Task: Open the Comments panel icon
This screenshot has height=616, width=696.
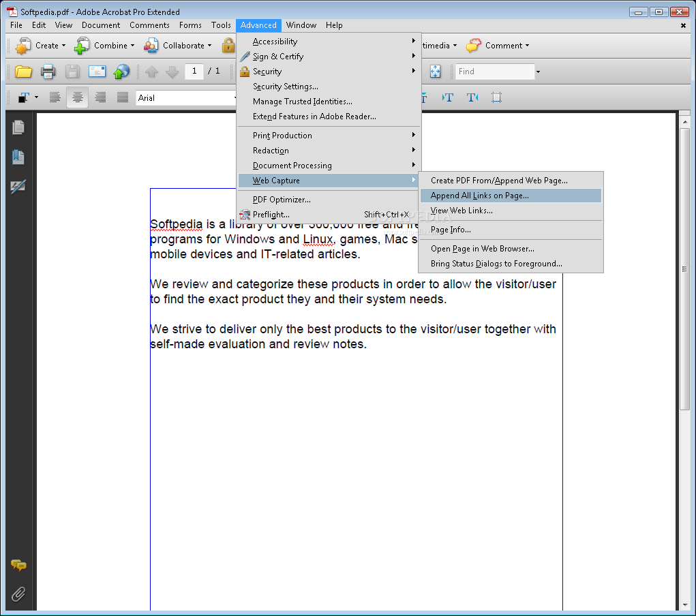Action: click(18, 565)
